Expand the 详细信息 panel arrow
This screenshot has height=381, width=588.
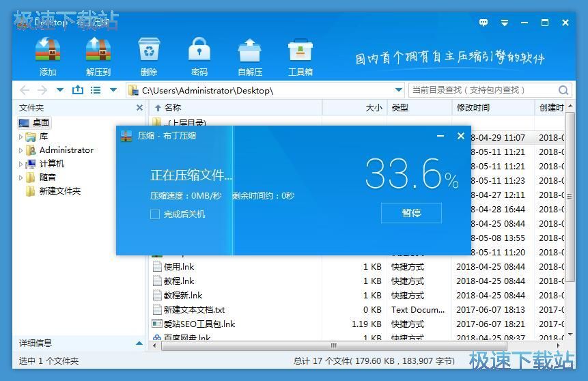coord(139,343)
